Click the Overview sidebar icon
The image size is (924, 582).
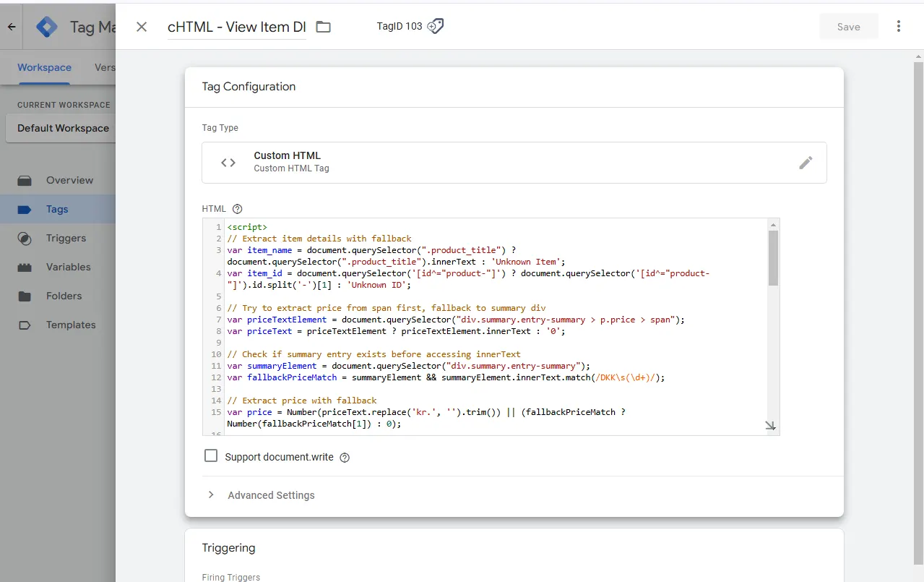(25, 180)
